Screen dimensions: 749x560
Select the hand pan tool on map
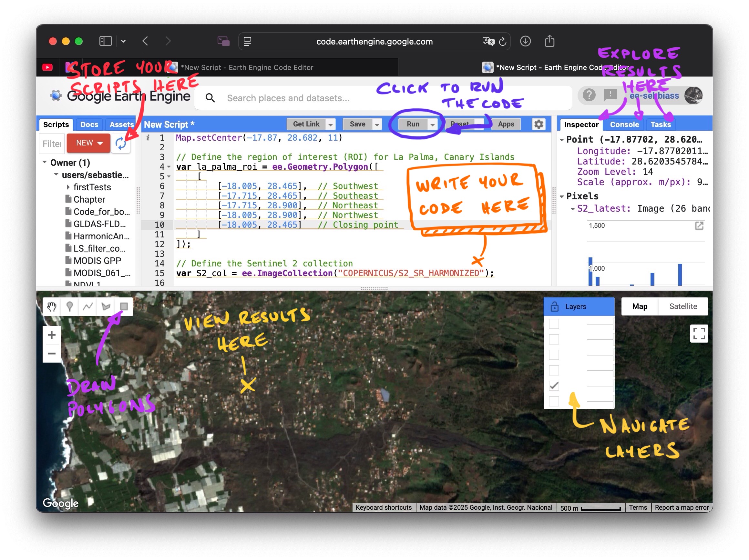(51, 306)
